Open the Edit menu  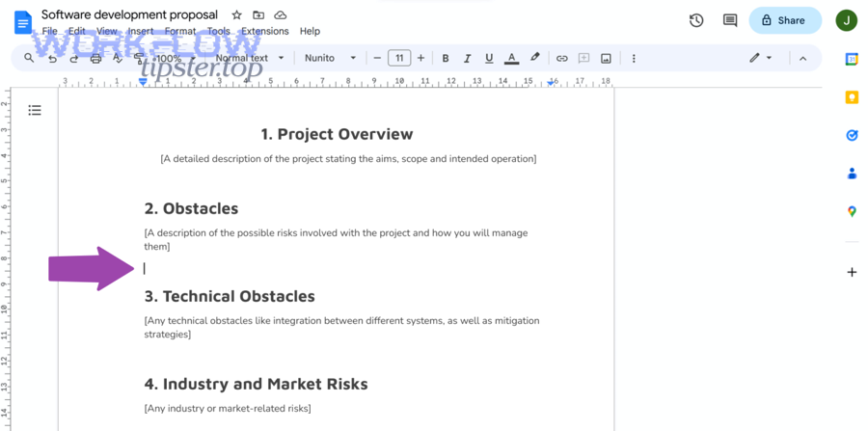click(x=77, y=32)
